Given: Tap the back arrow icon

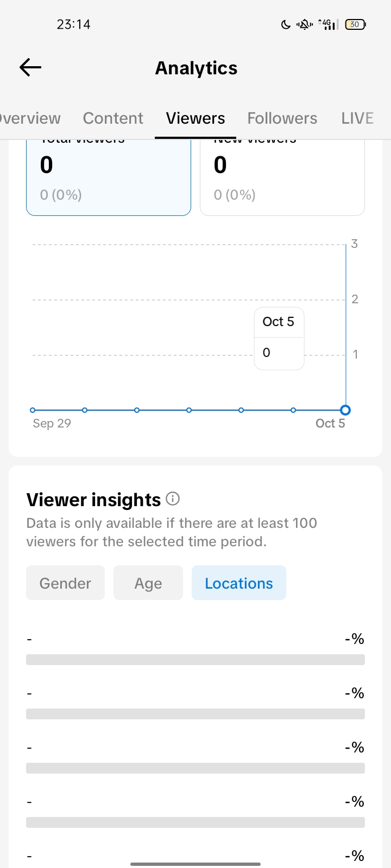Looking at the screenshot, I should click(x=30, y=67).
